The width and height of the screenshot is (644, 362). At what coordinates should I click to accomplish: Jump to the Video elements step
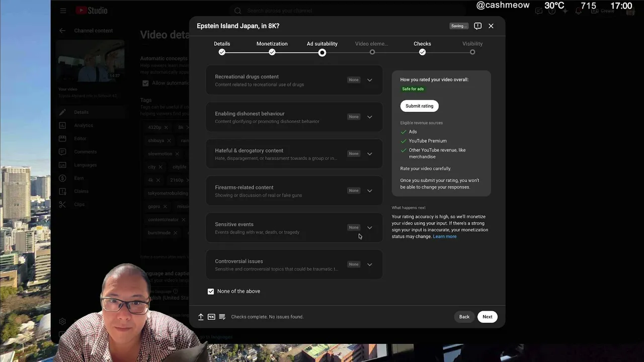click(x=372, y=48)
